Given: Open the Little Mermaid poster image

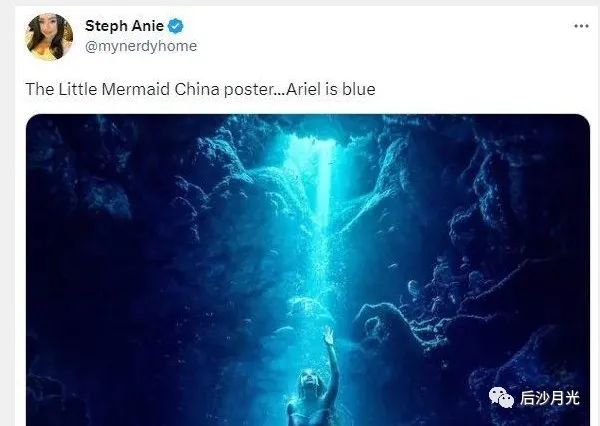Looking at the screenshot, I should click(x=308, y=270).
